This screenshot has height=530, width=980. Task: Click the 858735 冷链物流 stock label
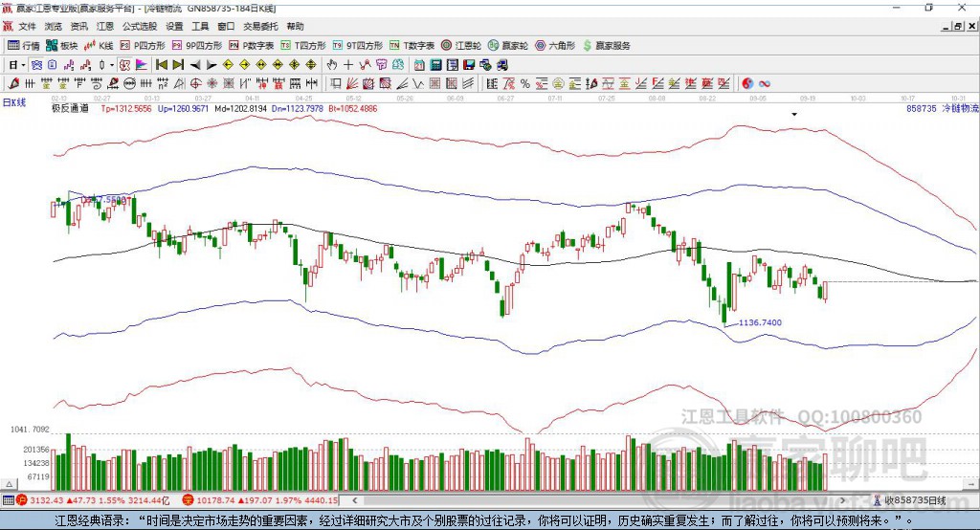point(943,108)
